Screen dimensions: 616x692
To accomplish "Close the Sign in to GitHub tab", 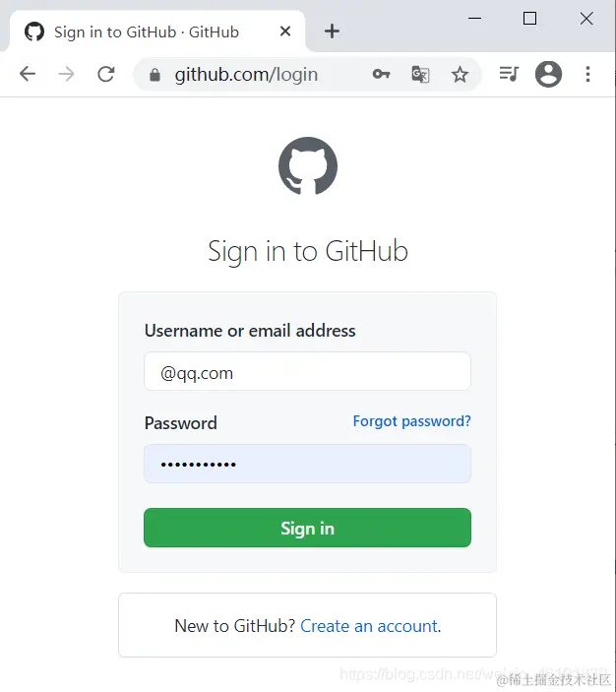I will click(285, 31).
